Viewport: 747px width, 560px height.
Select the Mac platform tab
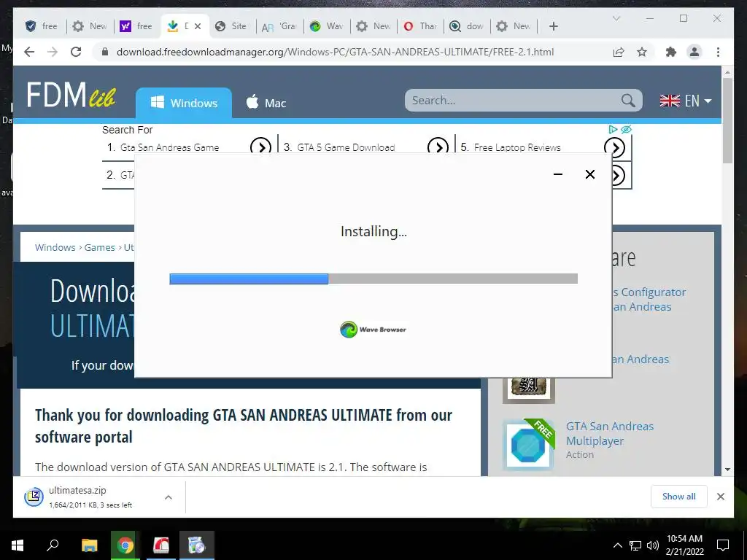coord(266,103)
